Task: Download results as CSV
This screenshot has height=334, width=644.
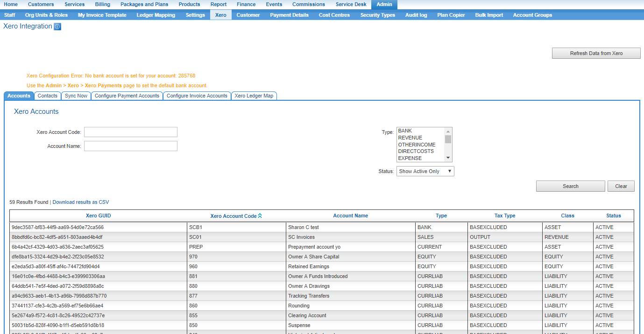Action: click(x=80, y=202)
